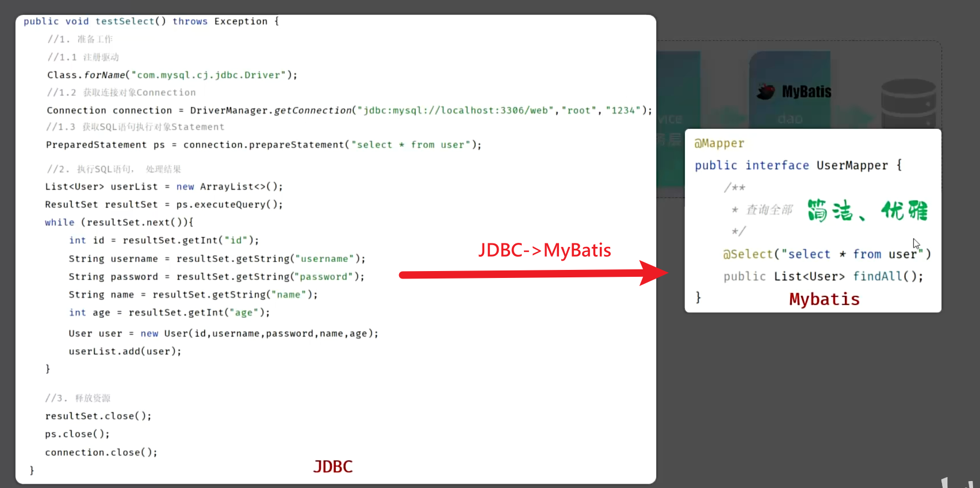Select the 'String name' assignment line

click(x=193, y=295)
